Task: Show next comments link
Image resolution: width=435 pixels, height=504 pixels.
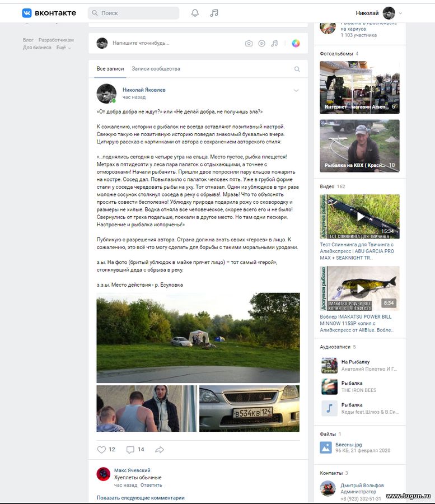Action: pyautogui.click(x=141, y=498)
